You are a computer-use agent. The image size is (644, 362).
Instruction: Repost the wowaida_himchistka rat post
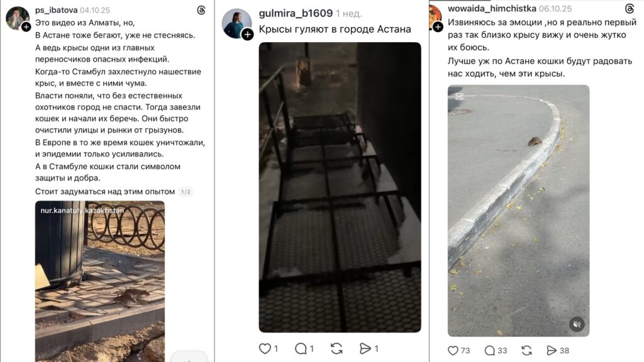coord(526,351)
